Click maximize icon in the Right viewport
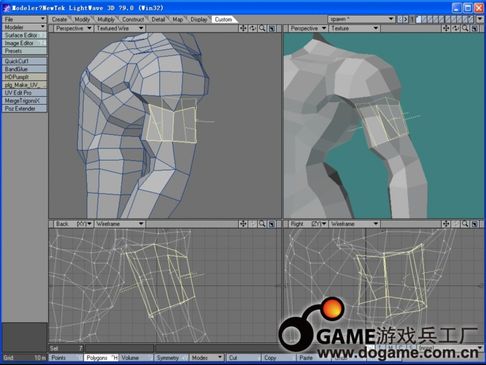The width and height of the screenshot is (486, 365). [475, 224]
